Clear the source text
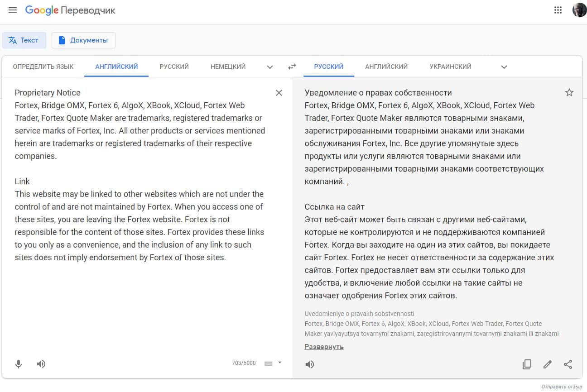Viewport: 587px width, 392px height. point(279,93)
